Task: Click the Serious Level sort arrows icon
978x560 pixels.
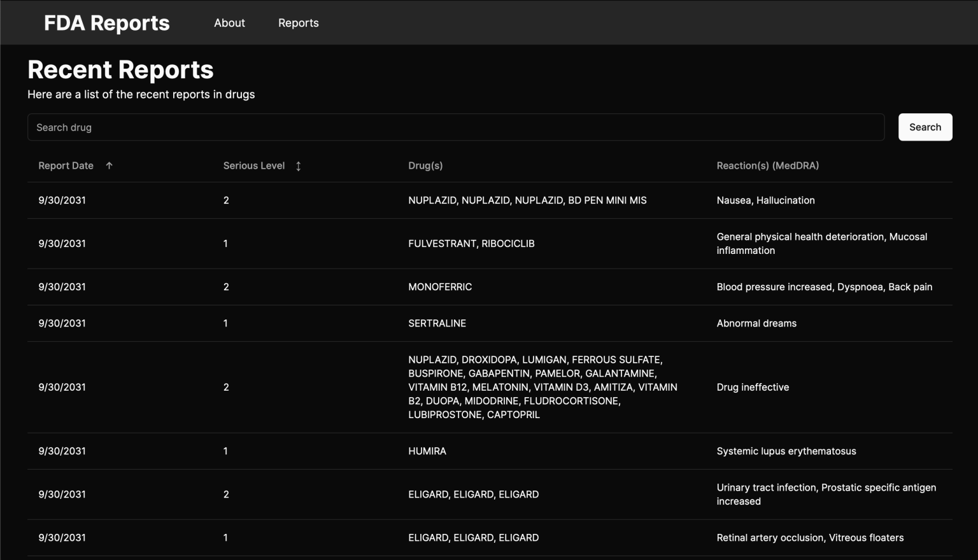Action: [298, 166]
